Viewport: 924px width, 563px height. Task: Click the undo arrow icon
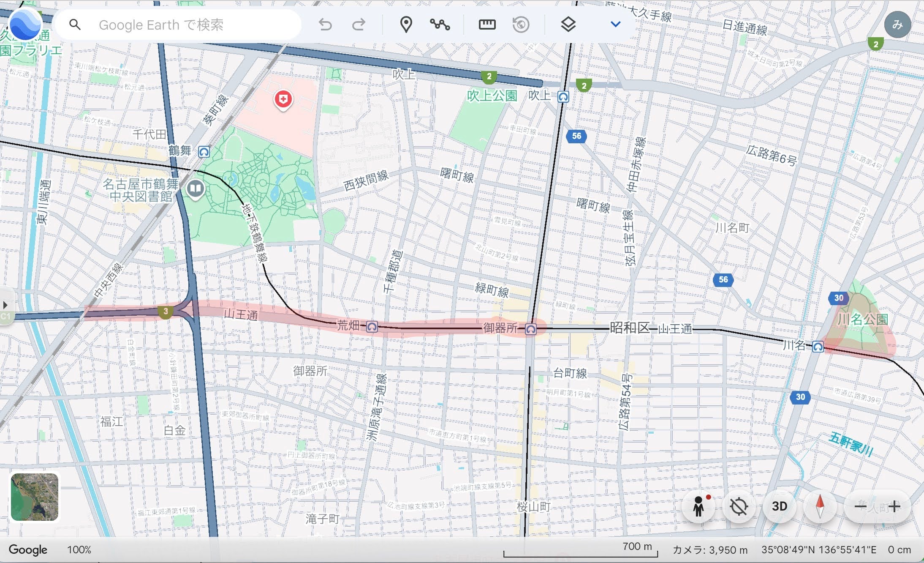tap(325, 25)
